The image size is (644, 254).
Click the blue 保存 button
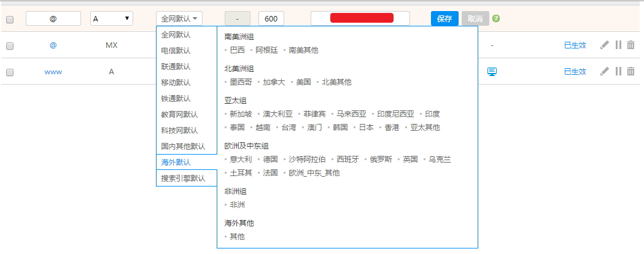coord(444,18)
